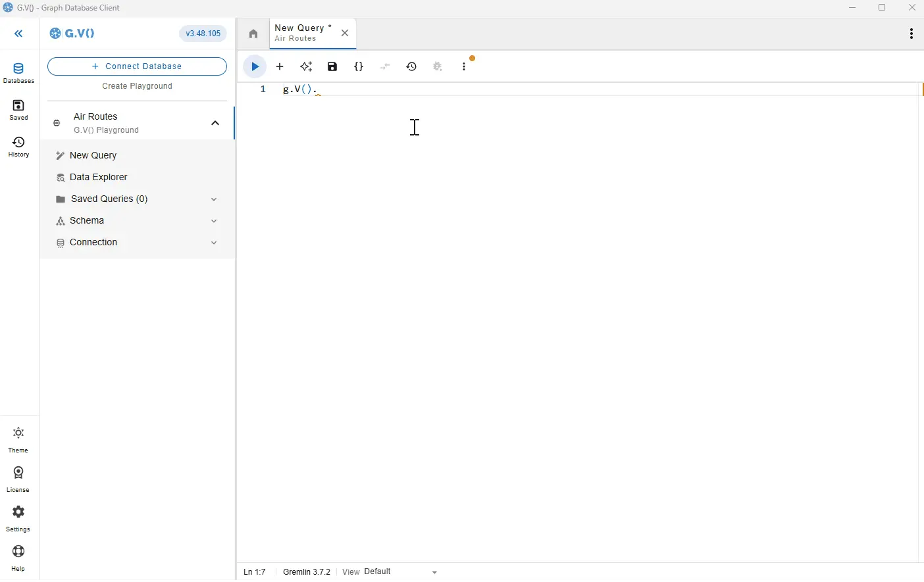Expand the Saved Queries list
The height and width of the screenshot is (582, 924).
coord(214,199)
